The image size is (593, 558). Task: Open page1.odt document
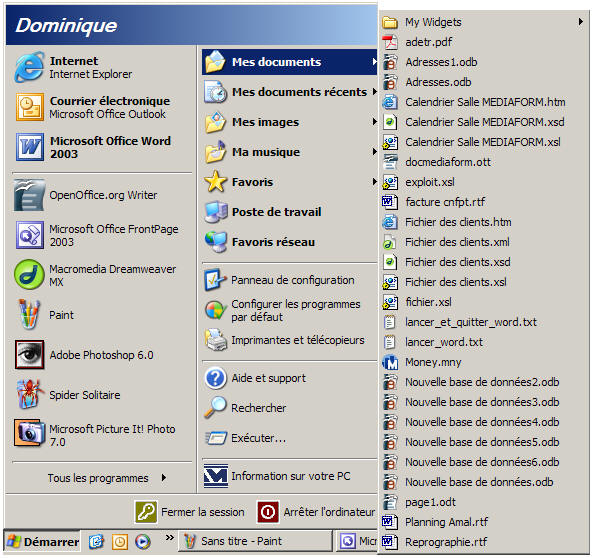tap(483, 502)
